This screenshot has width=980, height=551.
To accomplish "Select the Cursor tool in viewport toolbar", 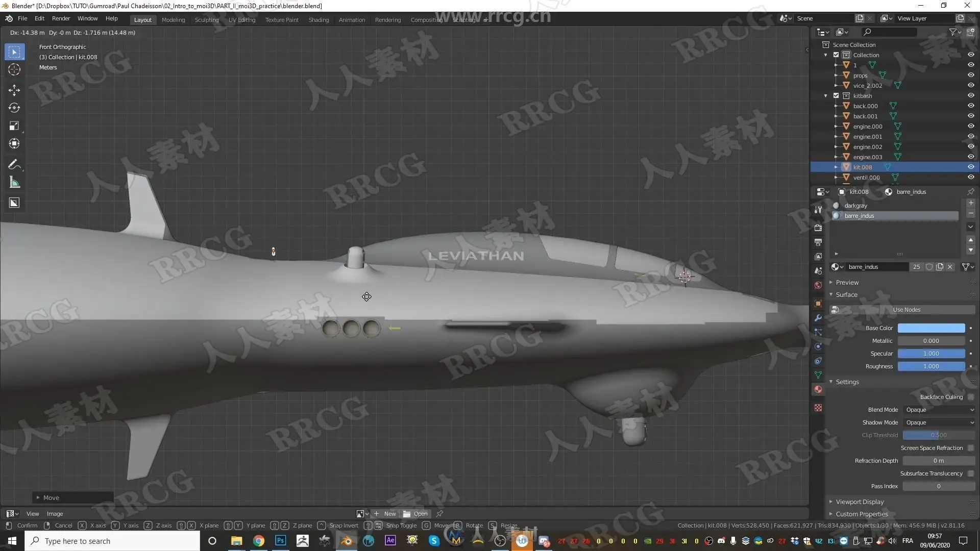I will click(14, 70).
